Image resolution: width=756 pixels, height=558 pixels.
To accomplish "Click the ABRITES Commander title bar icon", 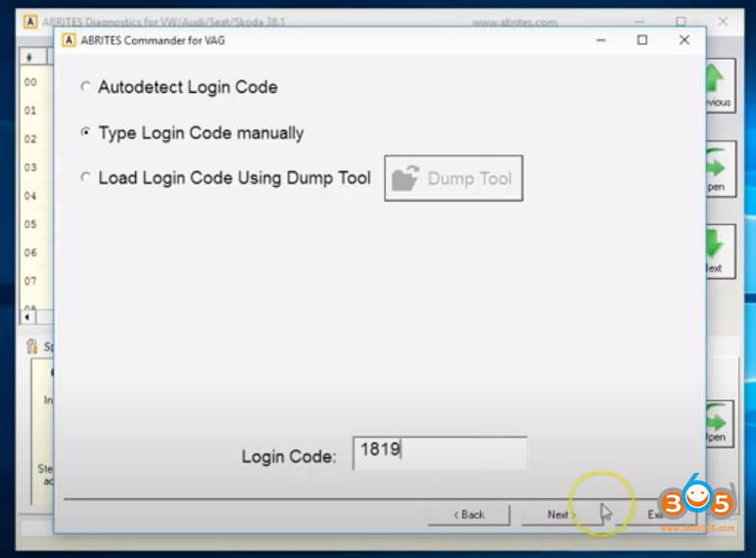I will click(69, 40).
